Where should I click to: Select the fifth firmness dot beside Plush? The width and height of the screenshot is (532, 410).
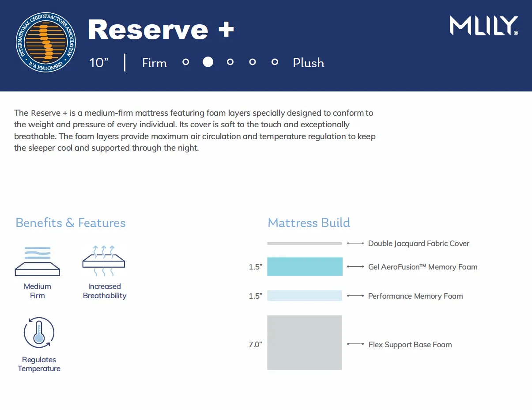coord(275,62)
